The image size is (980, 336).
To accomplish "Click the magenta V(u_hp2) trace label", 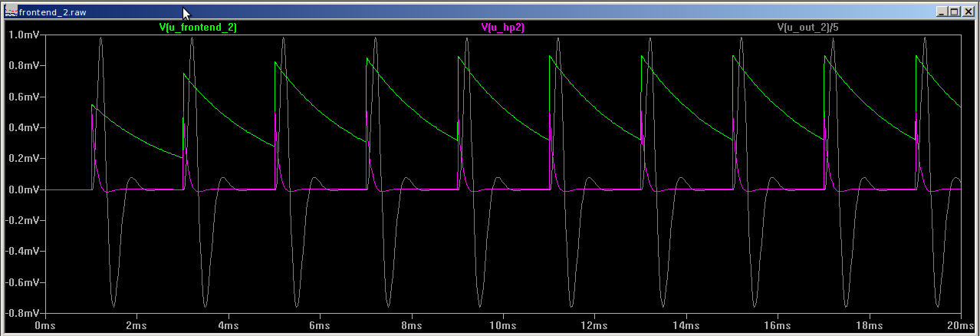I will [503, 27].
